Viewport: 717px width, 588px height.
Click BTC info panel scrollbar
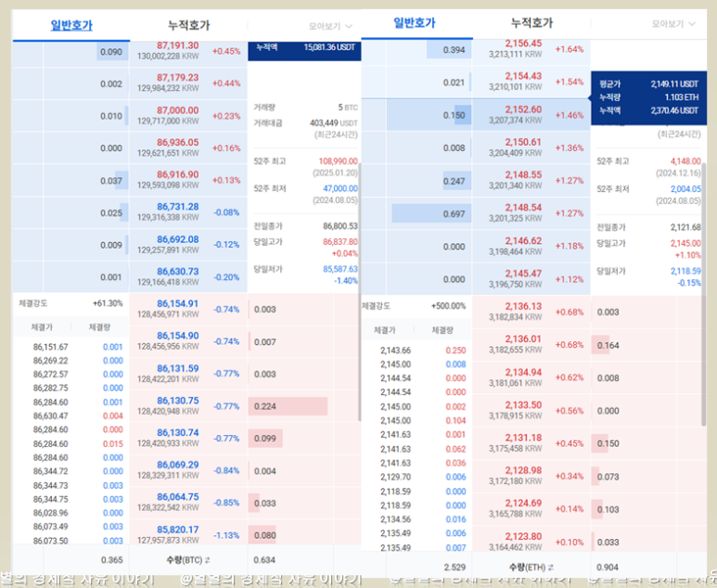point(359,293)
